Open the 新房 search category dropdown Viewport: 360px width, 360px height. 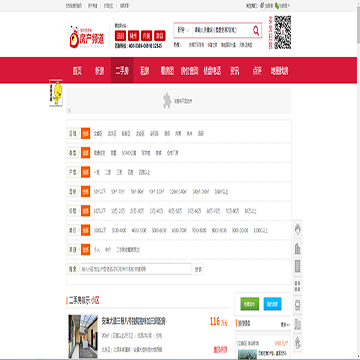pyautogui.click(x=183, y=30)
